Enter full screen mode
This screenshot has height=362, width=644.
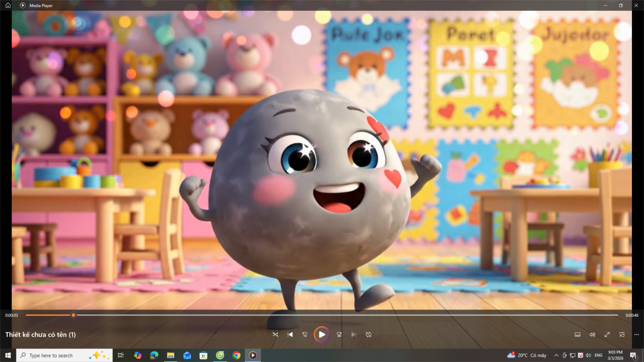pos(607,334)
